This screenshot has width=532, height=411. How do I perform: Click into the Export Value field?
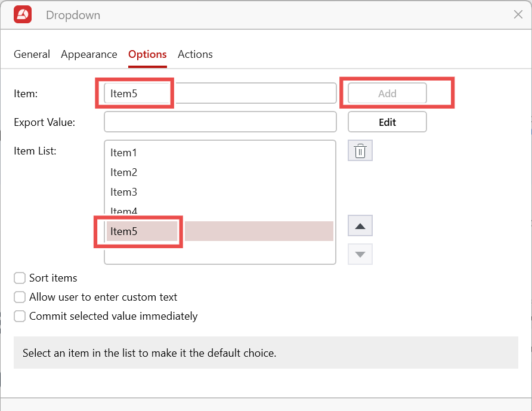tap(220, 122)
